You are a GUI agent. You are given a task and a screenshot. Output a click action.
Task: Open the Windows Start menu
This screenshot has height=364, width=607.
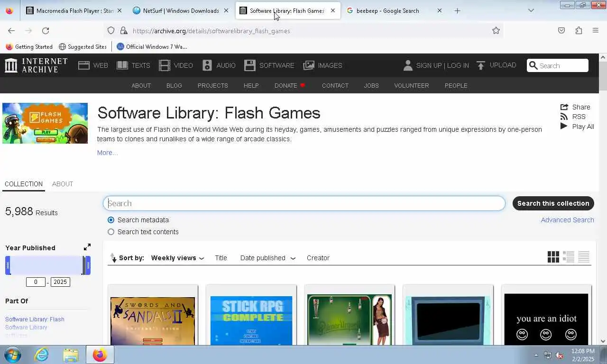(x=13, y=355)
